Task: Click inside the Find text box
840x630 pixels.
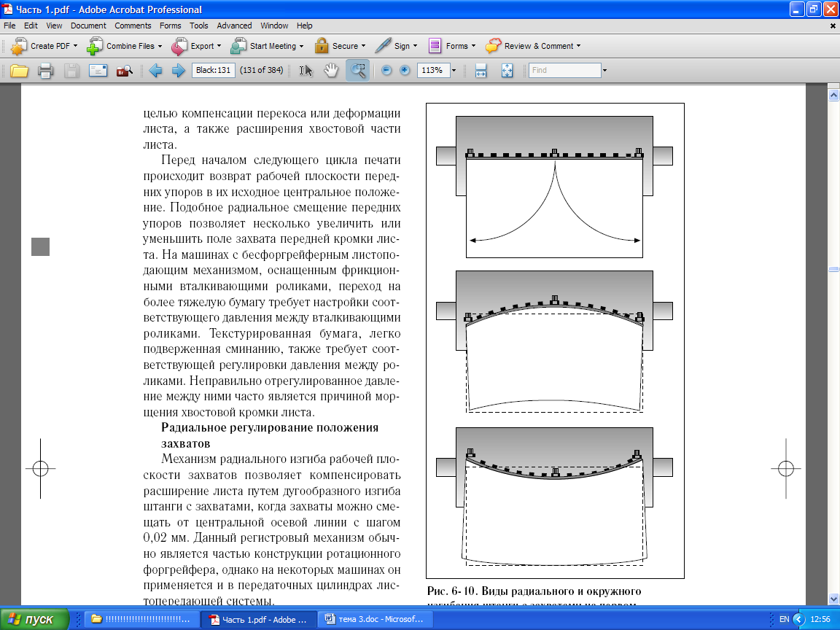Action: [564, 70]
